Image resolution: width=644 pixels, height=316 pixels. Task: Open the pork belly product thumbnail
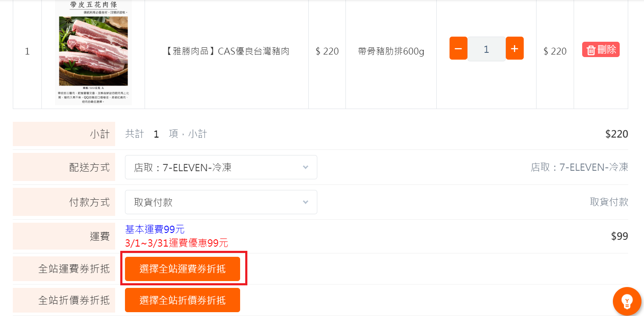click(93, 52)
